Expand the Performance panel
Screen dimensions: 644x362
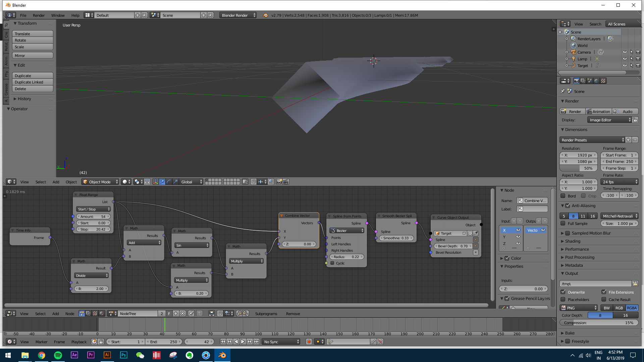tap(577, 249)
